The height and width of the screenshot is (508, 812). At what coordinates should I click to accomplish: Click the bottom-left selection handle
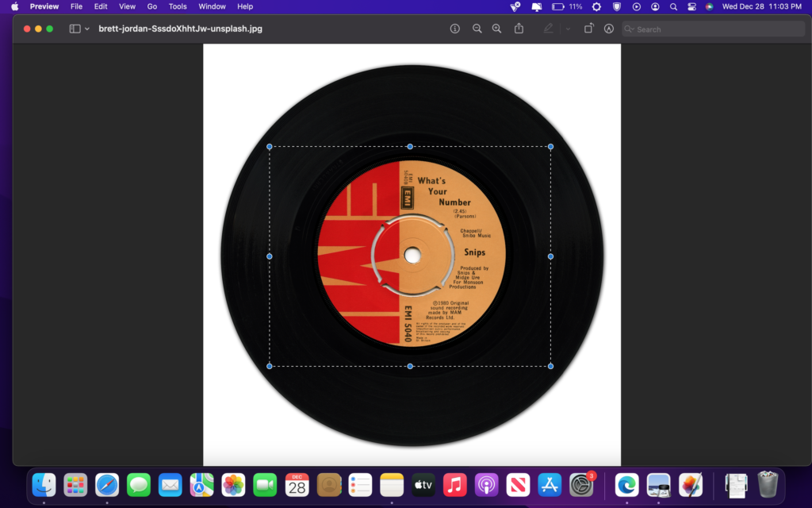point(270,366)
